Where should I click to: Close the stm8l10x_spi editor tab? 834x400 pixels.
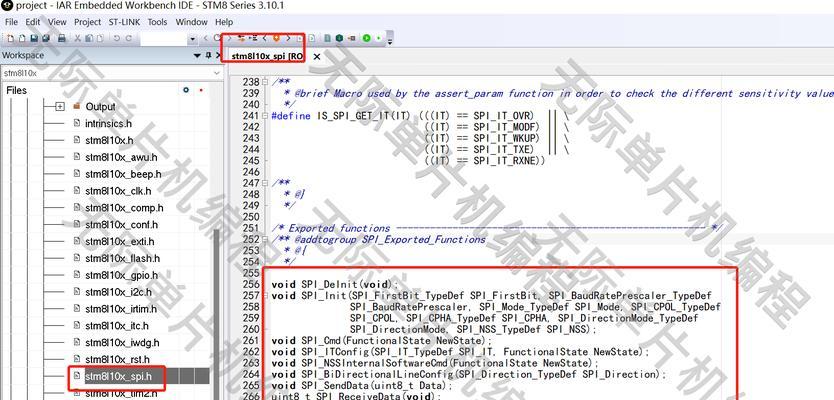(x=316, y=56)
